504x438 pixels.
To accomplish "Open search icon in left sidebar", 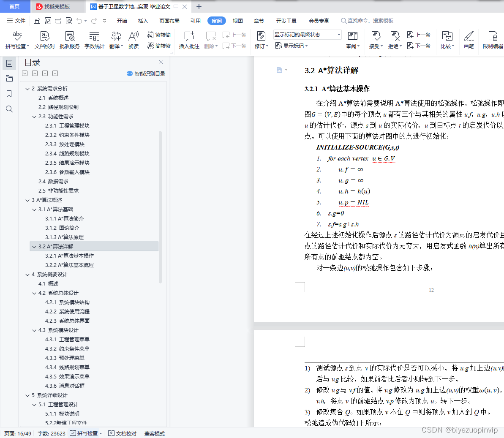I will (x=9, y=109).
